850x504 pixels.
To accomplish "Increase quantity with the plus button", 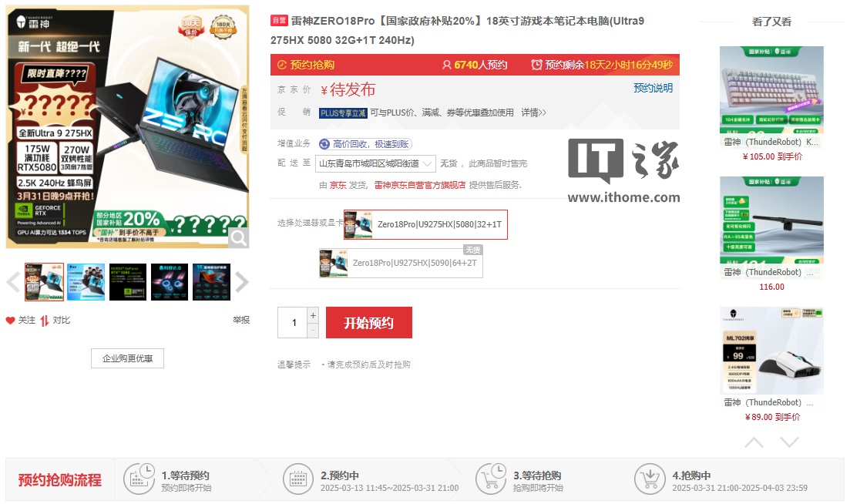I will (x=313, y=315).
